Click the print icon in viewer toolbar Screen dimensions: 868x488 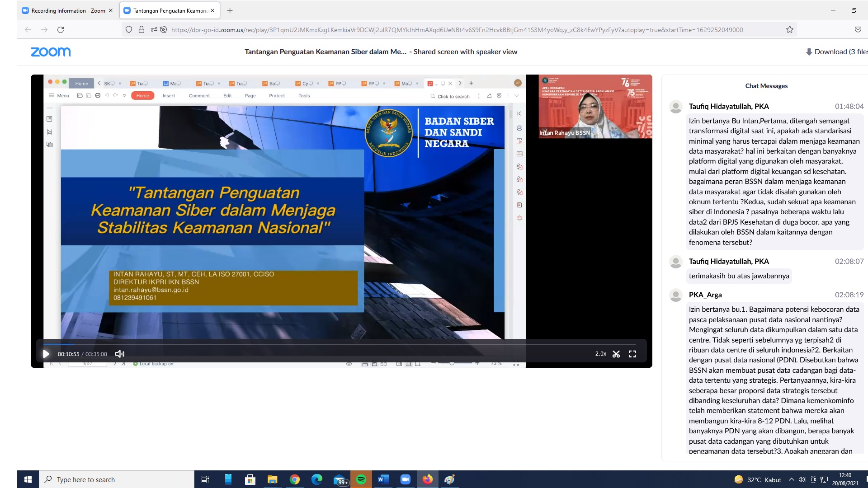(98, 96)
